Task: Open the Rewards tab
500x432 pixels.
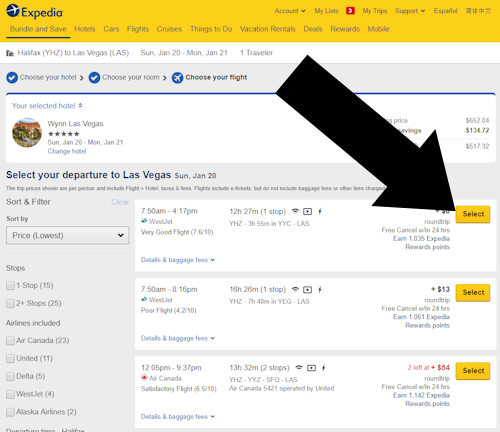Action: click(x=345, y=29)
